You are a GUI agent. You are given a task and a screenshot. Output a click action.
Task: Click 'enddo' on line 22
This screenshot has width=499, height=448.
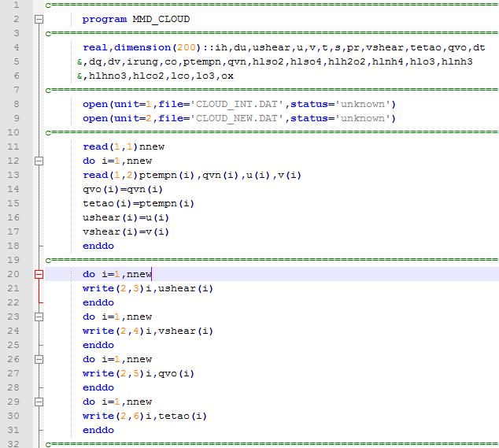click(x=98, y=302)
